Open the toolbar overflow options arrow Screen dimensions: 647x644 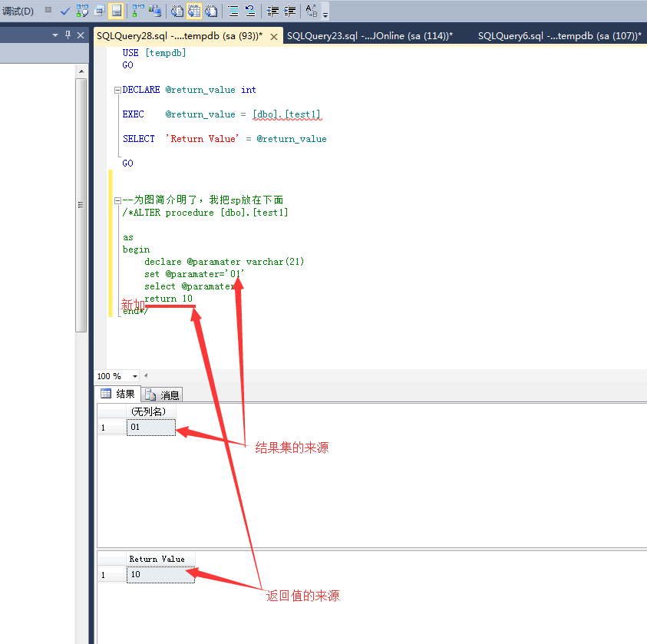[325, 15]
